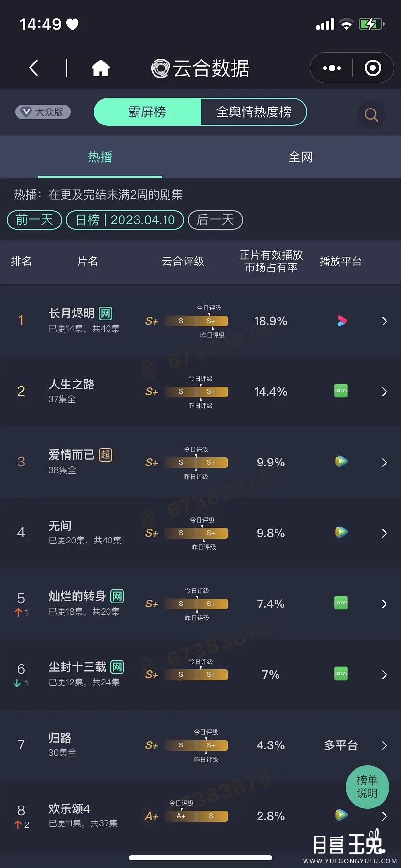The height and width of the screenshot is (868, 401).
Task: Expand details chevron for 灿烂的转身
Action: pos(384,604)
